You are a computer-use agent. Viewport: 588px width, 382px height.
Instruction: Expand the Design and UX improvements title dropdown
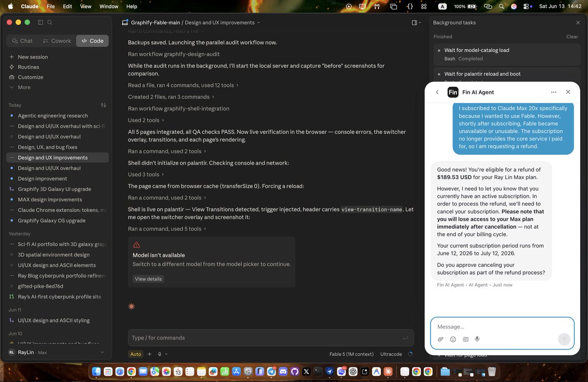tap(259, 23)
